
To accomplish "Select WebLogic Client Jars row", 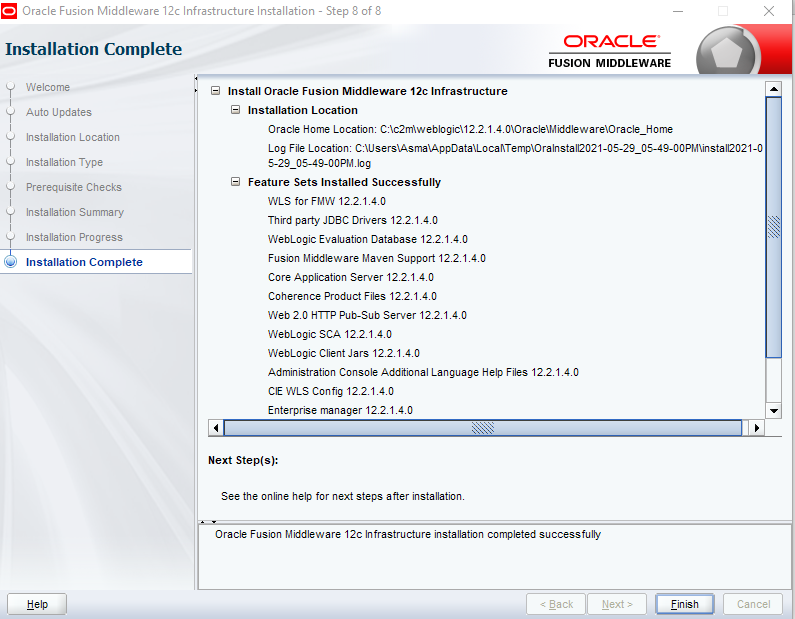I will coord(344,353).
